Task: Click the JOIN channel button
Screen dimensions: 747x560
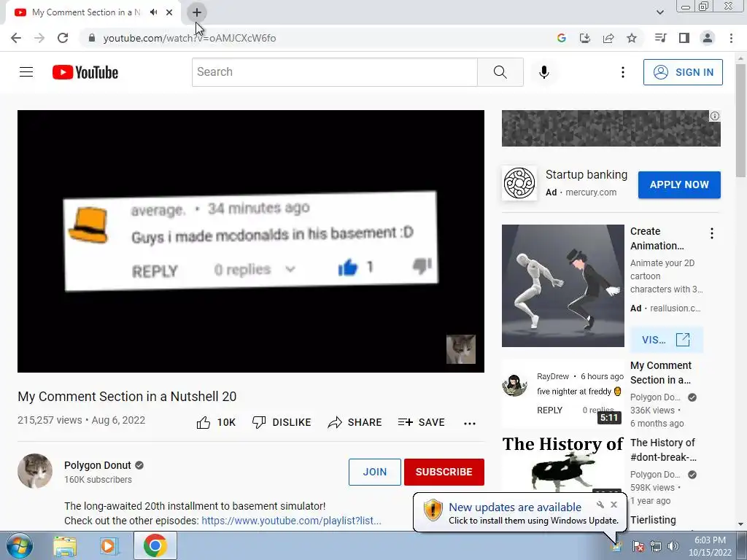Action: pyautogui.click(x=374, y=472)
